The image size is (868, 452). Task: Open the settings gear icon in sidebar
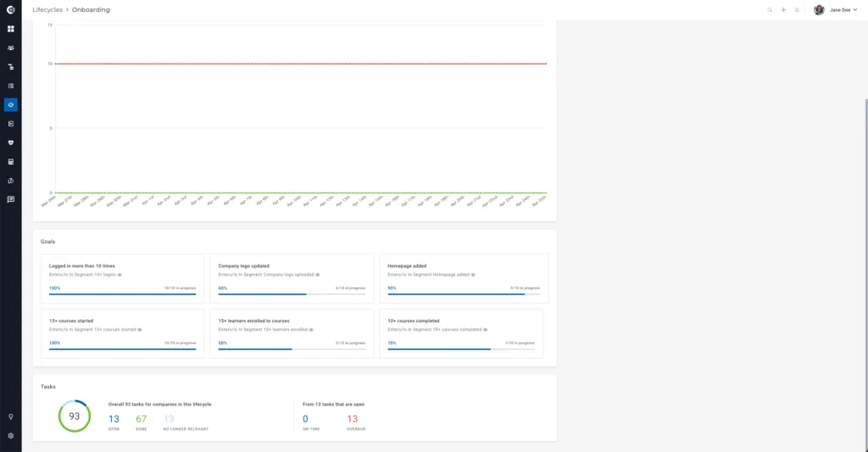coord(10,435)
